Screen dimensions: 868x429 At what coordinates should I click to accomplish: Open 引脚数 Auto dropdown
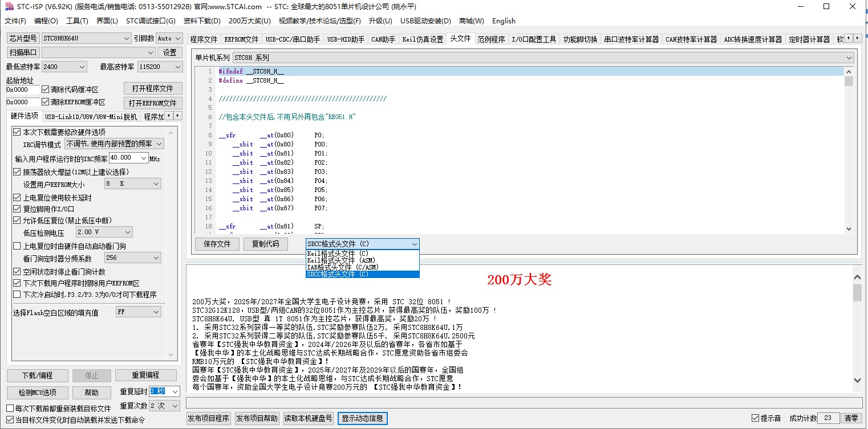169,38
